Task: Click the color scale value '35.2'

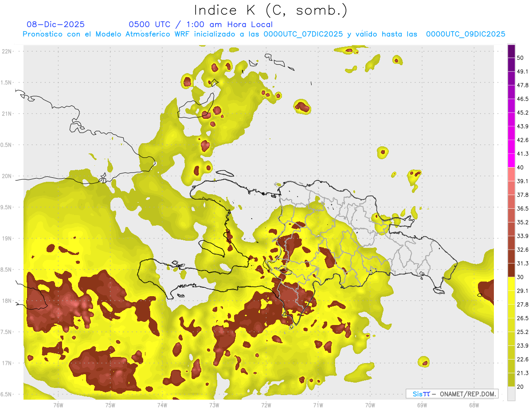Action: click(522, 222)
